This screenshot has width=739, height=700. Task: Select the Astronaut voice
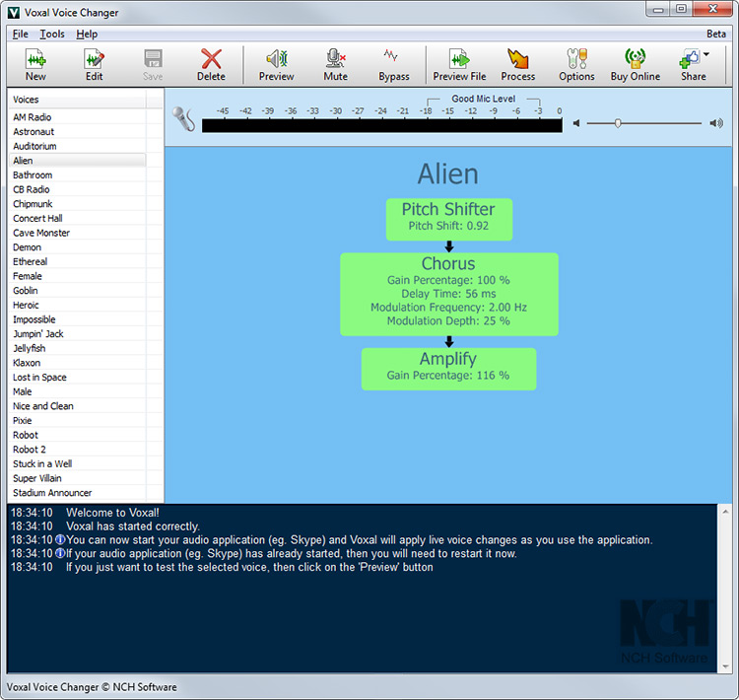coord(77,131)
